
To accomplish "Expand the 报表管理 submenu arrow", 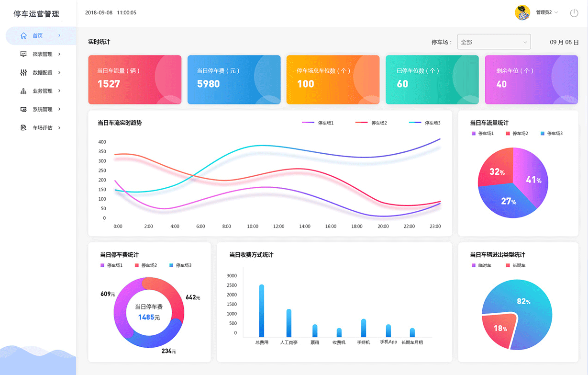I will (x=59, y=54).
